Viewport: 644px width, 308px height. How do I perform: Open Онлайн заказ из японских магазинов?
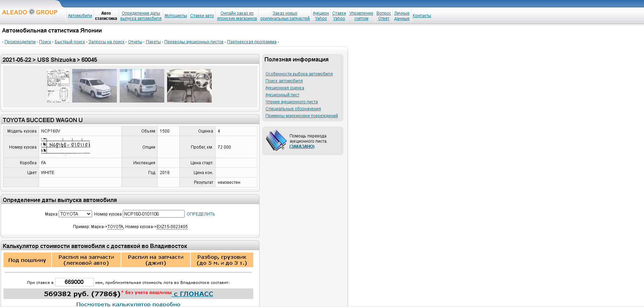point(237,16)
